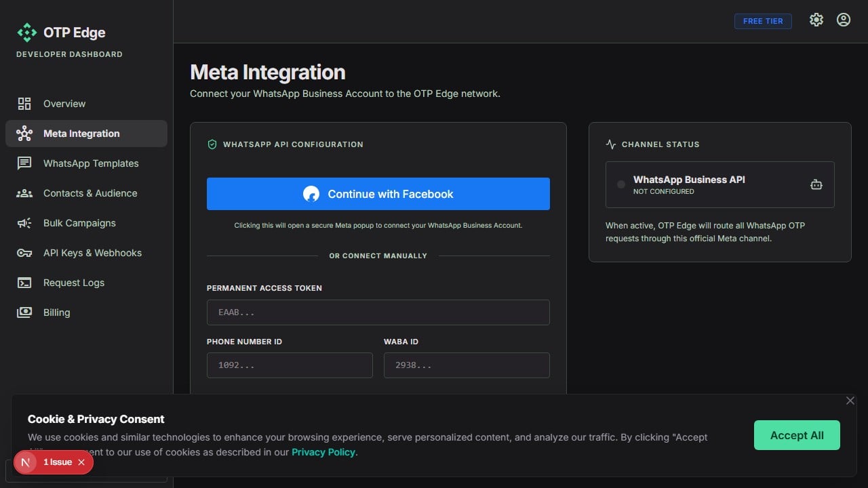Image resolution: width=868 pixels, height=488 pixels.
Task: Click the Overview grid icon in sidebar
Action: click(x=24, y=104)
